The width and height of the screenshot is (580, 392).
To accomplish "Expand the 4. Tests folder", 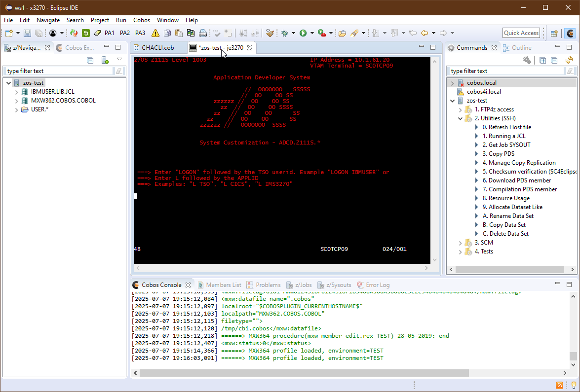I will click(x=460, y=251).
